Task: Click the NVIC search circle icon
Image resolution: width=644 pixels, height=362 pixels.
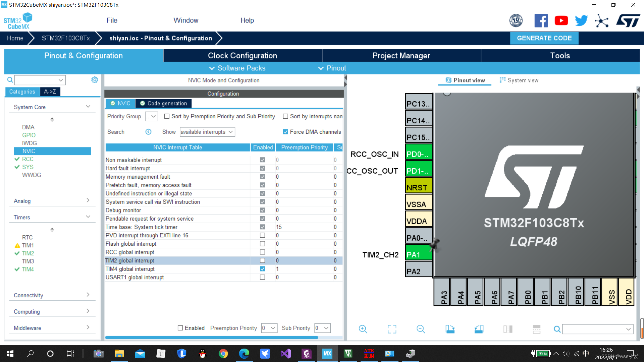Action: pyautogui.click(x=148, y=132)
